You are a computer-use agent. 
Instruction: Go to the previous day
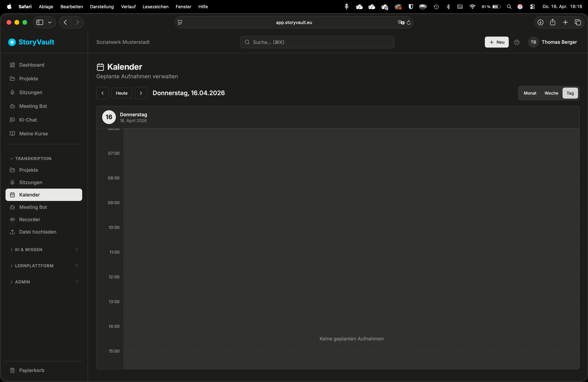tap(102, 93)
